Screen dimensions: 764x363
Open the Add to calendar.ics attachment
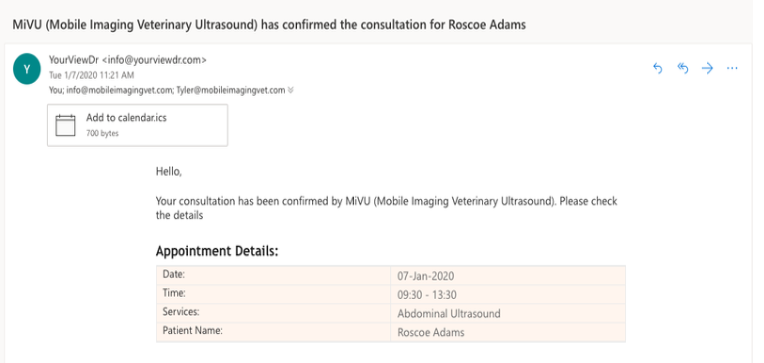[x=137, y=125]
